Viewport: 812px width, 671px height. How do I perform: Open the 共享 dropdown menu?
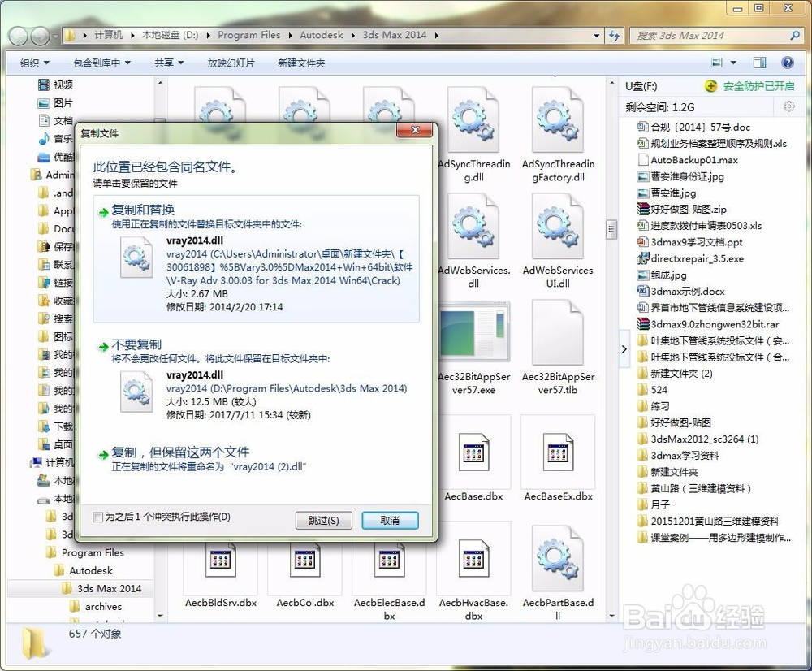(x=169, y=63)
